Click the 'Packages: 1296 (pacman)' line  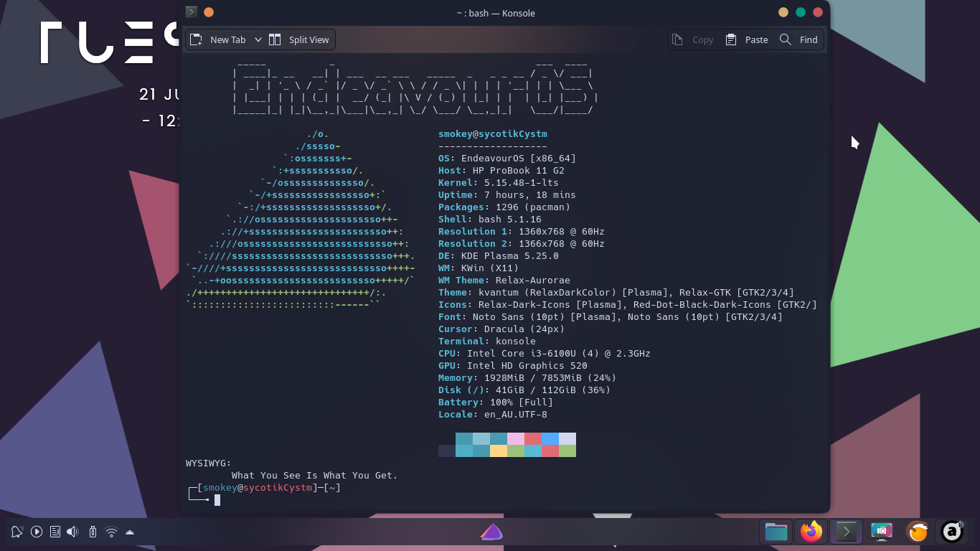504,207
